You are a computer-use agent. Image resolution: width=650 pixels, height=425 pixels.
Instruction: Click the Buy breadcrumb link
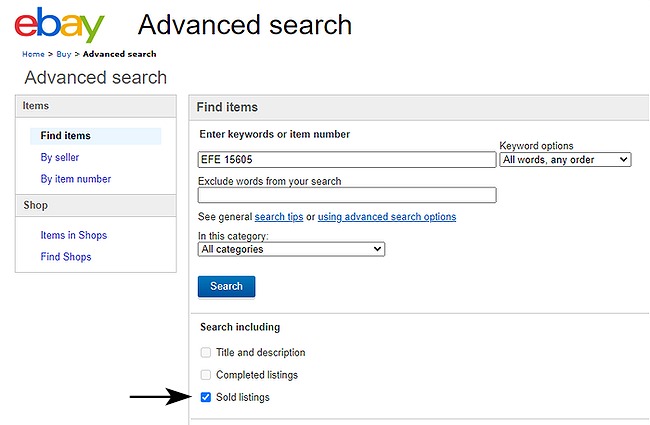(x=64, y=54)
